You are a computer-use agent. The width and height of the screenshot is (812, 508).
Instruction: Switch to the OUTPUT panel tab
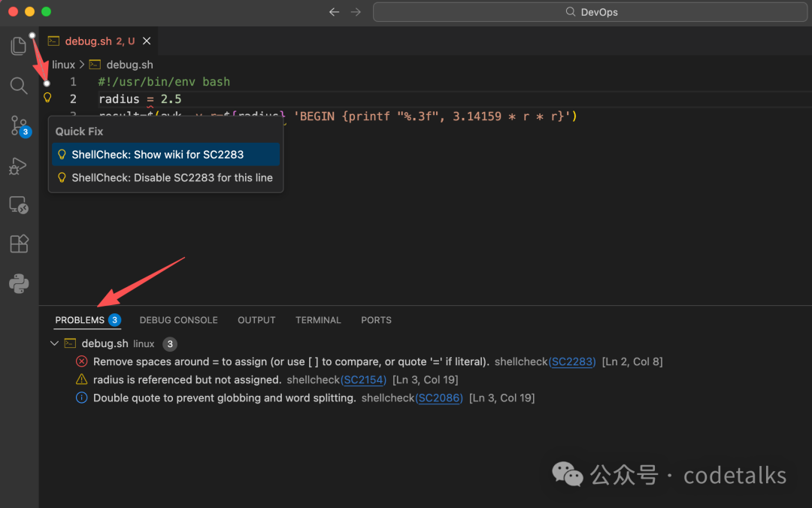[256, 320]
